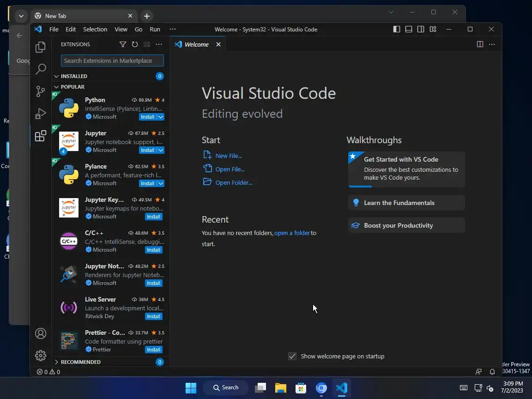
Task: Open the Edit menu
Action: click(x=71, y=29)
